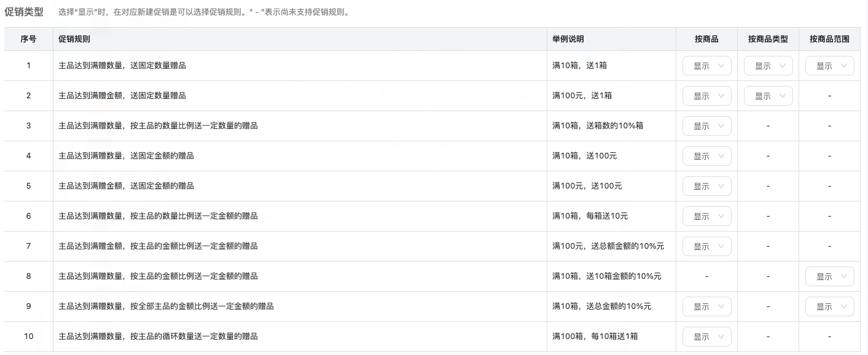This screenshot has height=355, width=868.
Task: Open row 3 按商品 显示 selector
Action: (x=706, y=126)
